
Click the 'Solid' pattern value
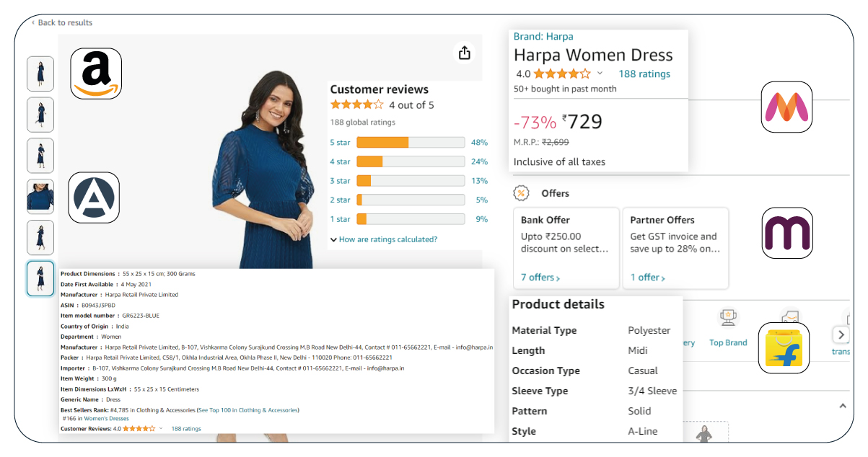tap(639, 411)
